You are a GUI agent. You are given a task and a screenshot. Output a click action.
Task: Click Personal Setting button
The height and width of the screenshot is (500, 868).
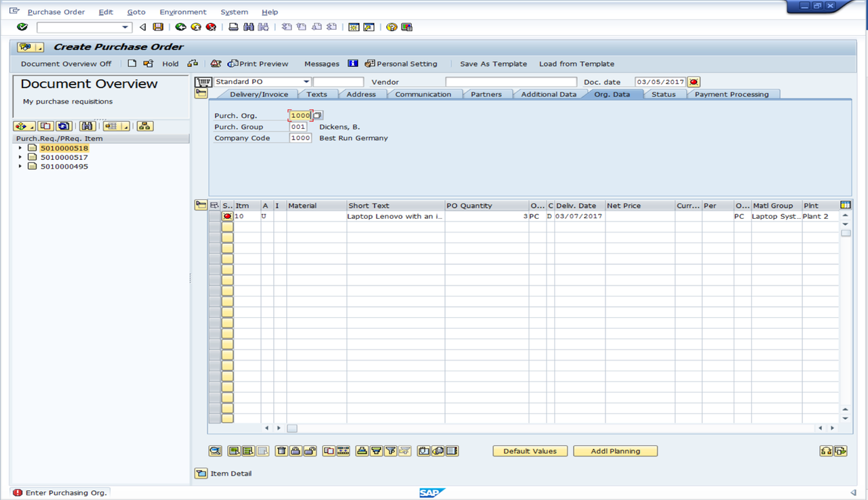[401, 64]
